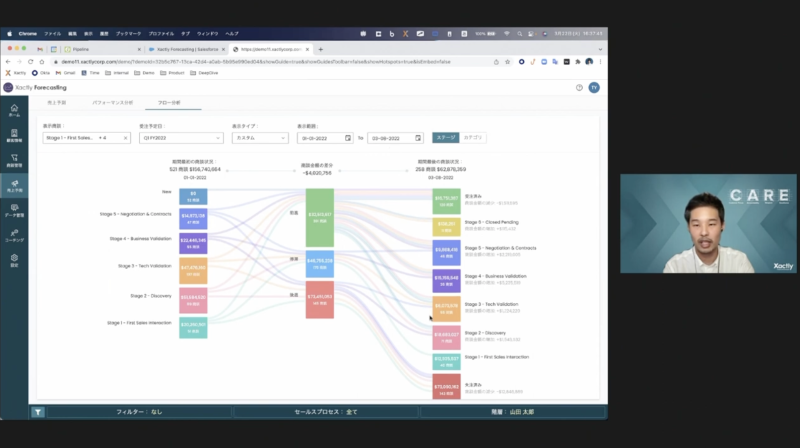Click the user avatar icon at top right

tap(593, 87)
